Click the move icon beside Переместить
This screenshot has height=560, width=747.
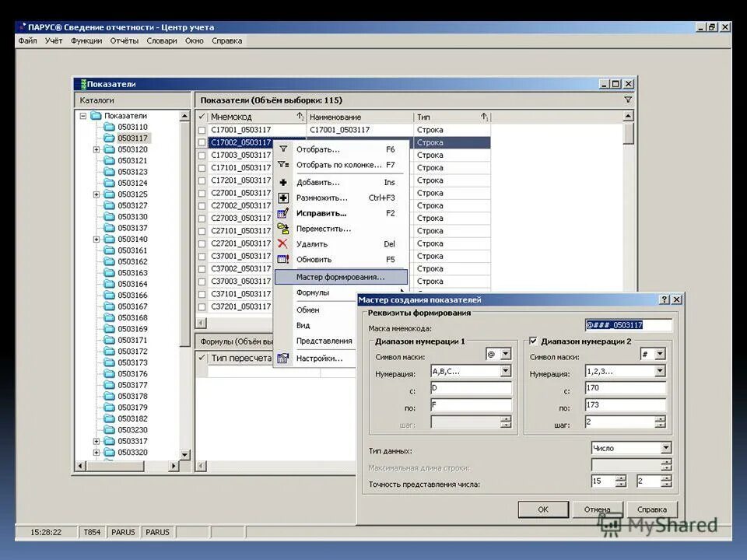(x=283, y=229)
